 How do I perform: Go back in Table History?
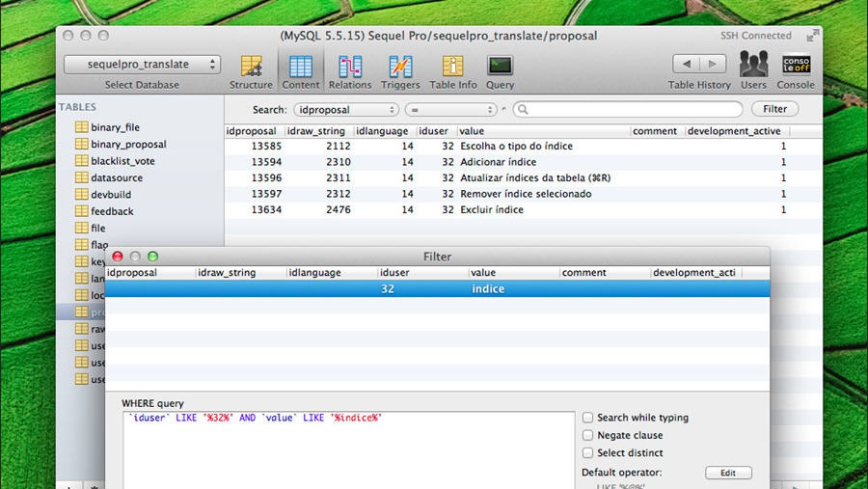pyautogui.click(x=686, y=64)
